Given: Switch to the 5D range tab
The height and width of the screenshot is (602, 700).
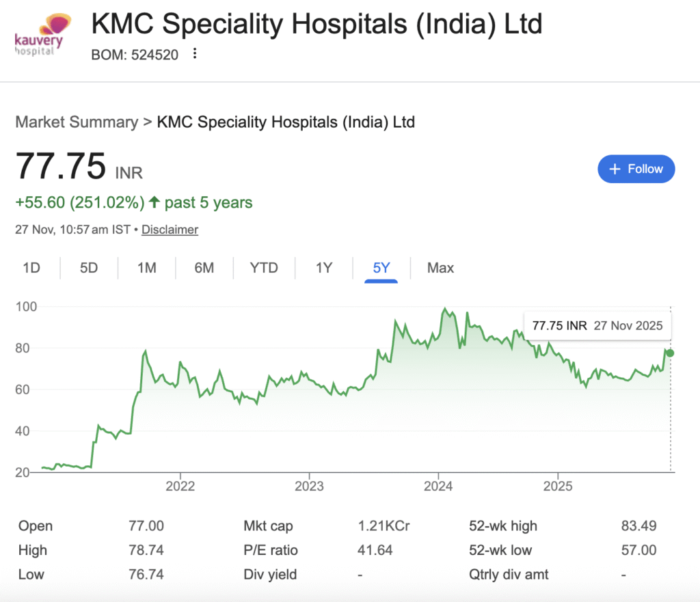Looking at the screenshot, I should pyautogui.click(x=89, y=268).
